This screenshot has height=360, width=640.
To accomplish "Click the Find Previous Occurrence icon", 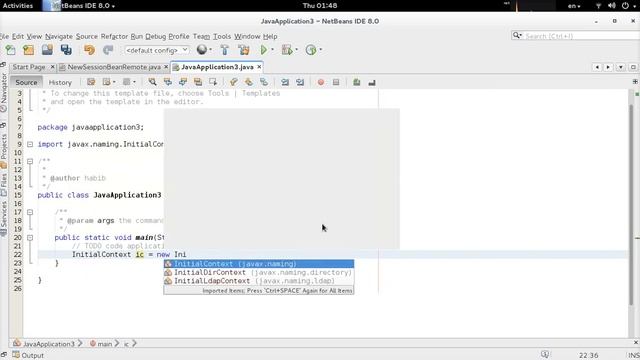I will [x=167, y=82].
